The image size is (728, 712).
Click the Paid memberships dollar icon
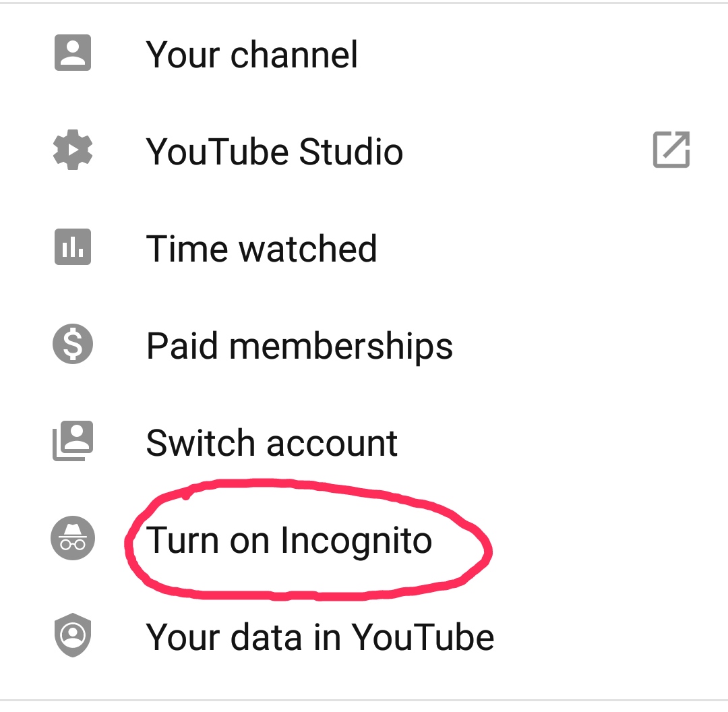(x=73, y=345)
